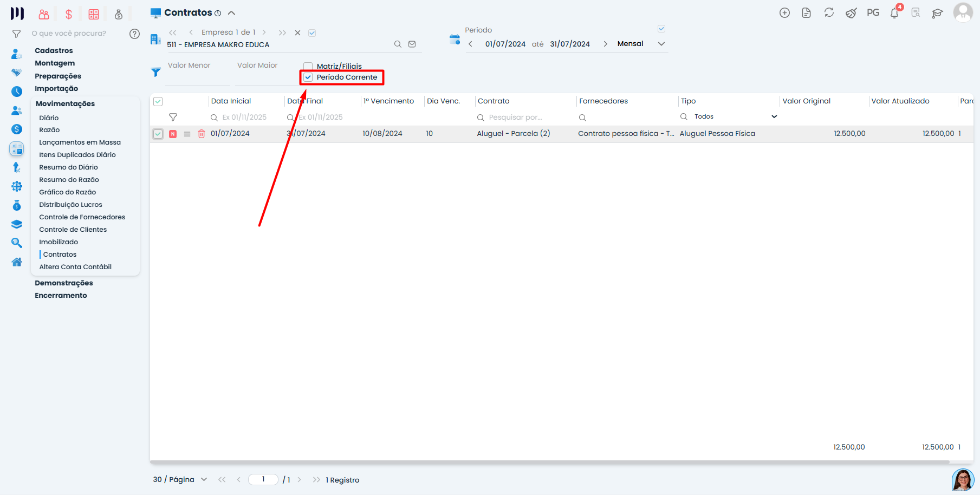Expand the Todos dropdown in the Tipo column
The width and height of the screenshot is (980, 495).
pyautogui.click(x=774, y=116)
